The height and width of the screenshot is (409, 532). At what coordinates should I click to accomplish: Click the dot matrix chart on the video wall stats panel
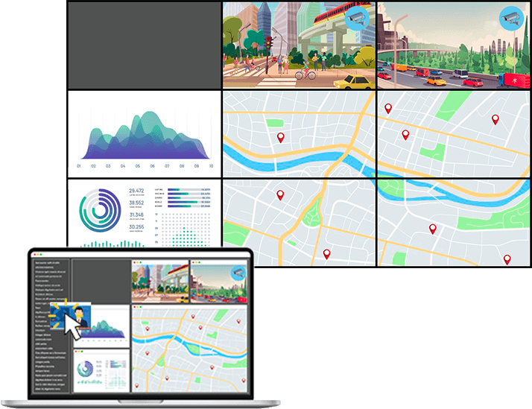(x=186, y=229)
